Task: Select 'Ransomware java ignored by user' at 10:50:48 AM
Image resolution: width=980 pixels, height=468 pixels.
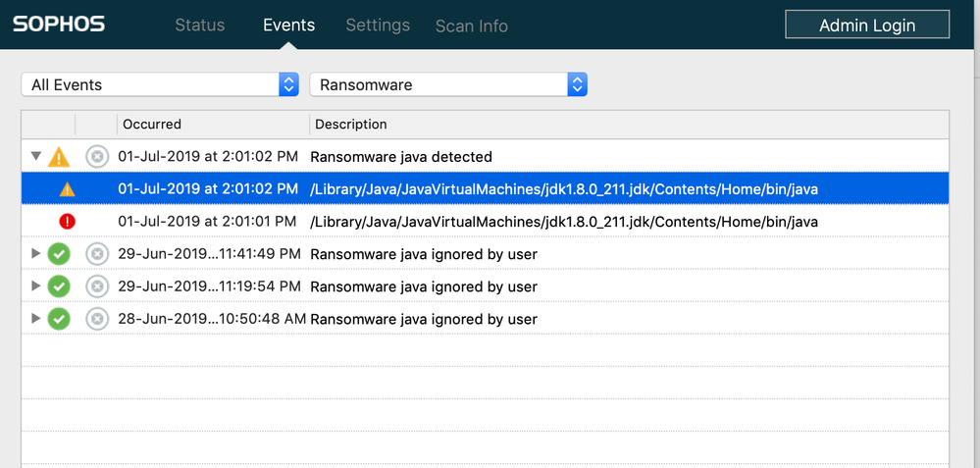Action: 424,319
